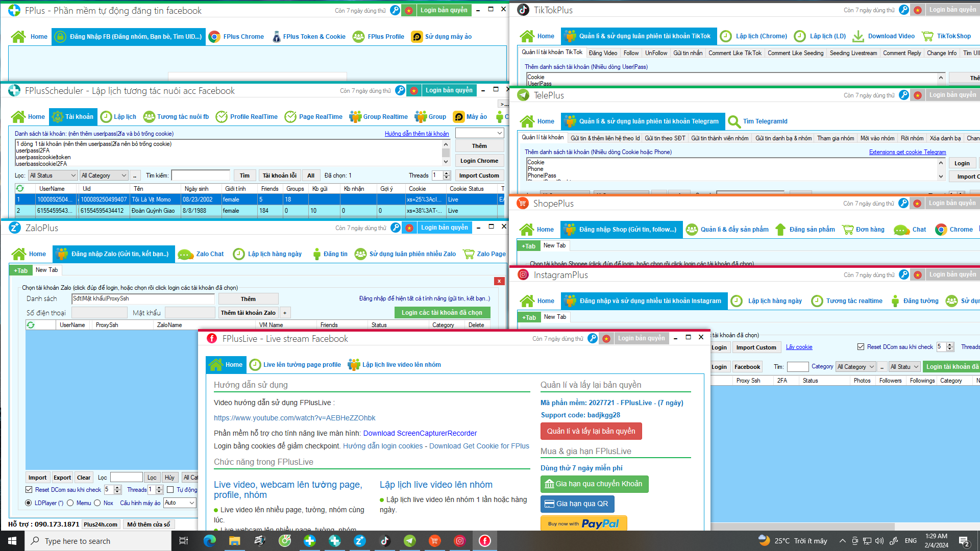Open Lập lịch live video lên nhóm icon
This screenshot has width=980, height=551.
coord(354,365)
